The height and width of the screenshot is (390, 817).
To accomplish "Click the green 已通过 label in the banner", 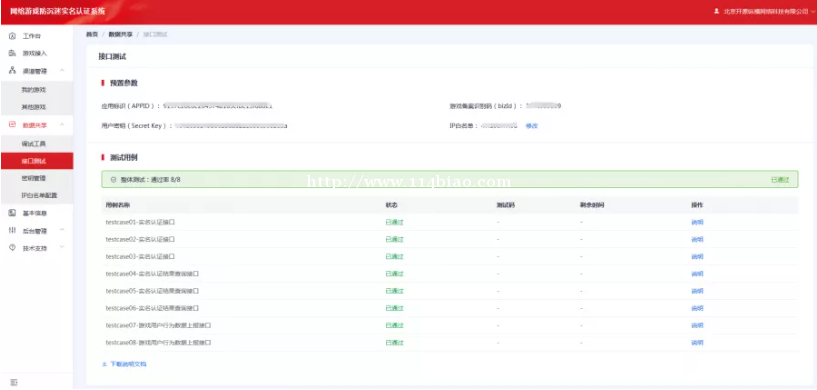I will 780,179.
